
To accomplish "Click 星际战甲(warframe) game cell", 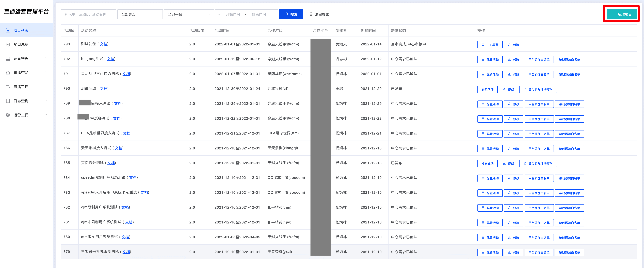I will (x=284, y=74).
